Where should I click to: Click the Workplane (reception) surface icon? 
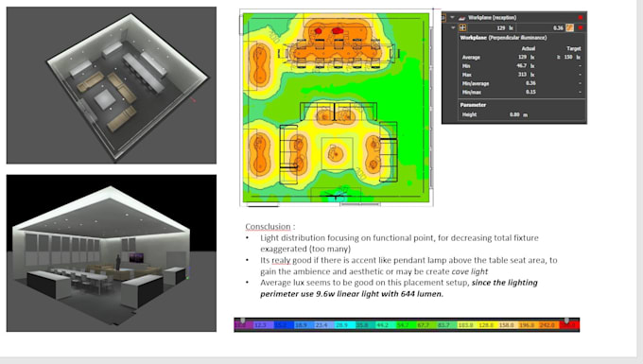pos(462,18)
